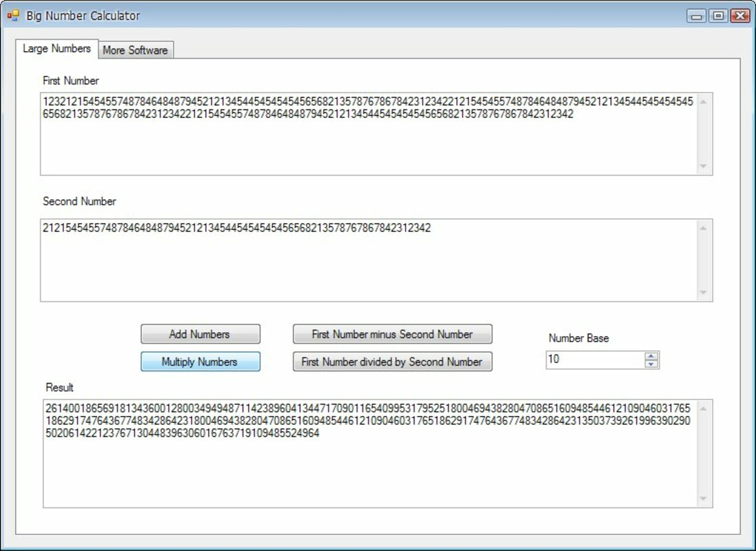Image resolution: width=756 pixels, height=551 pixels.
Task: Click the First Number label
Action: click(x=71, y=81)
